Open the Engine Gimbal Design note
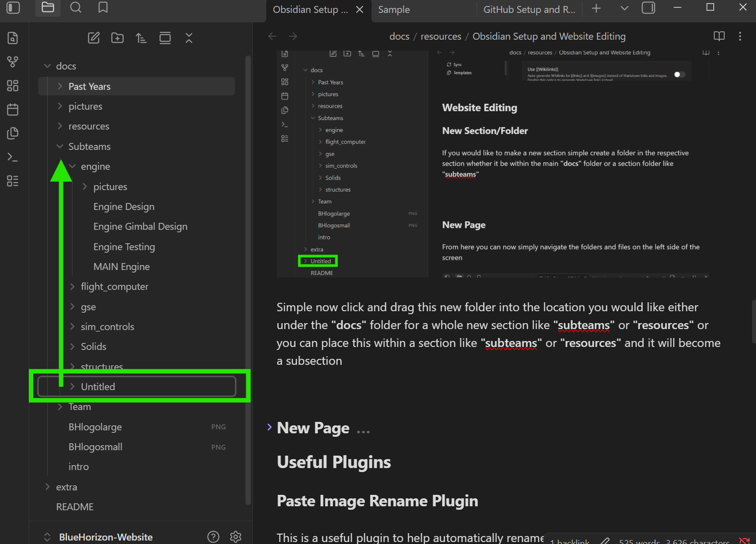The image size is (756, 544). [x=141, y=226]
